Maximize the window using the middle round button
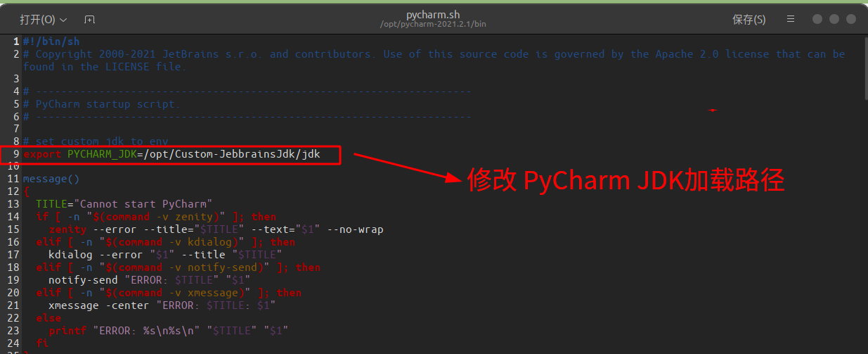The height and width of the screenshot is (354, 868). click(x=834, y=20)
